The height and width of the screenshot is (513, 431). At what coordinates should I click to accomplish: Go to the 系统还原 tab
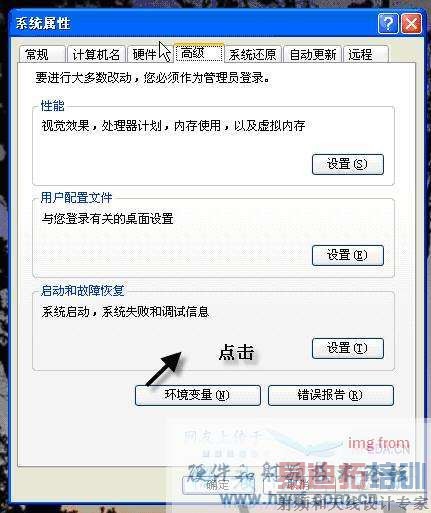coord(253,54)
